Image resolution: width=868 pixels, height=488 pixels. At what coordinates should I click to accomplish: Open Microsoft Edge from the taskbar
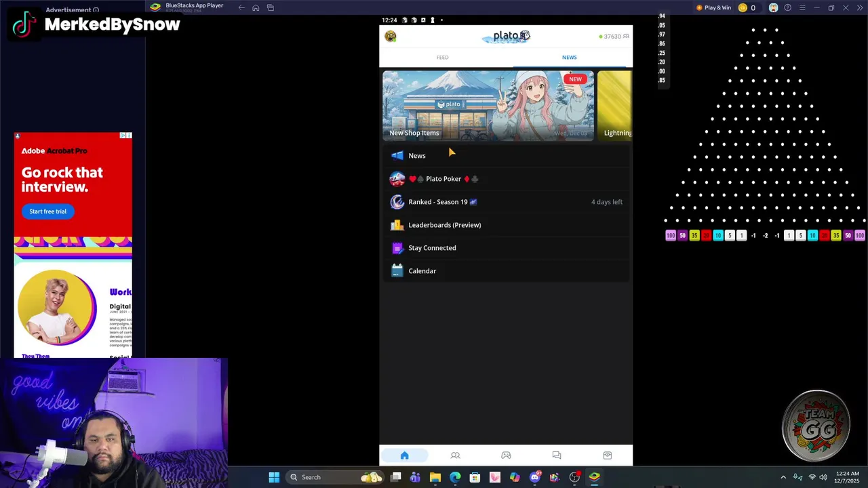(455, 477)
